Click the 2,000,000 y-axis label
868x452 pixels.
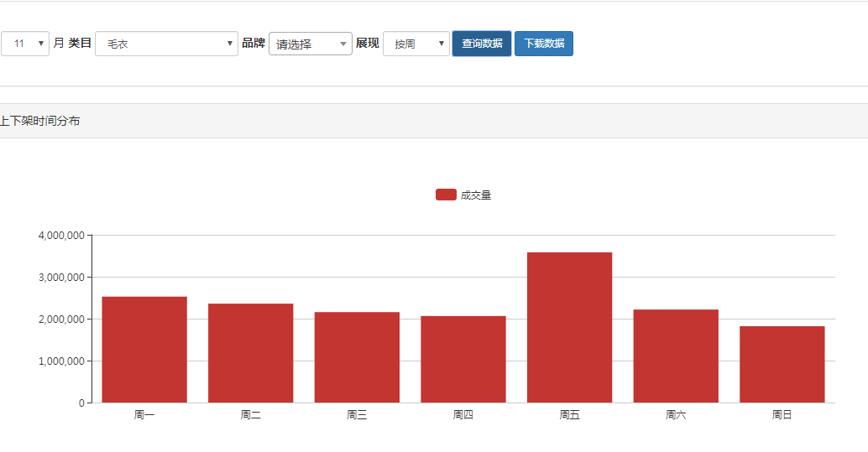(x=61, y=320)
